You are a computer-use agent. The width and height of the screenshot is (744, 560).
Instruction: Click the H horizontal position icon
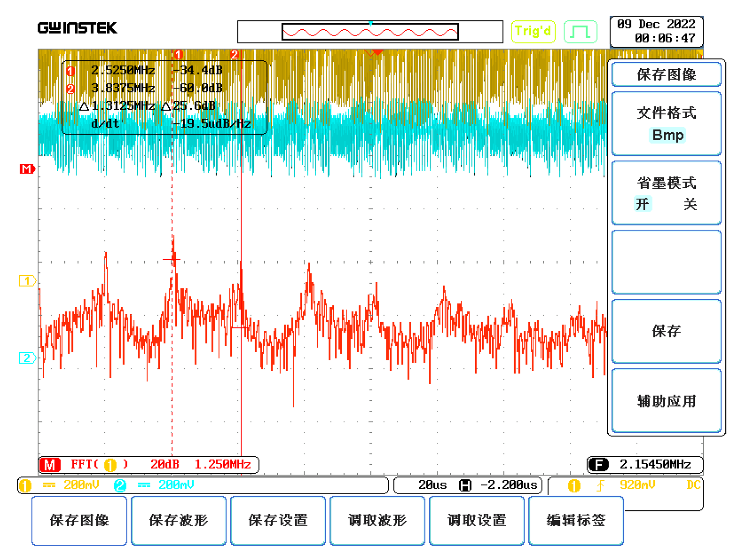click(465, 485)
